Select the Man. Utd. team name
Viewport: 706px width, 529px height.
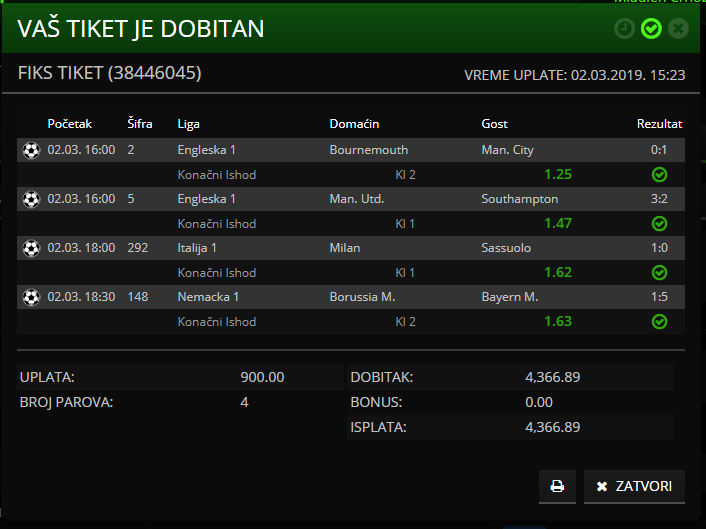[x=357, y=199]
